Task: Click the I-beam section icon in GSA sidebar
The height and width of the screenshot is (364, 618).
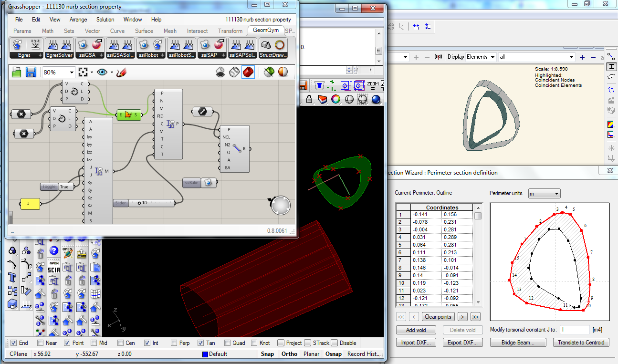Action: [611, 66]
